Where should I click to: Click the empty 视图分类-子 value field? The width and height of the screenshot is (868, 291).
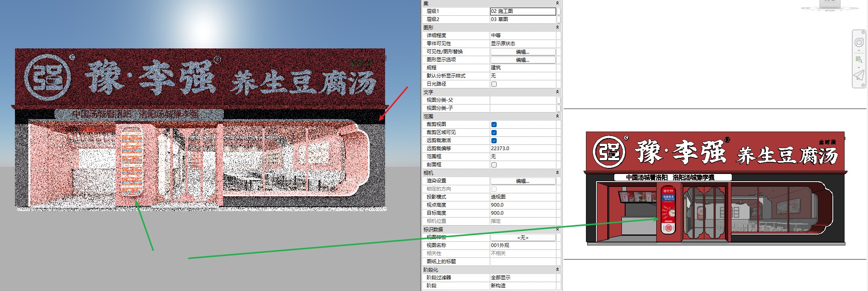[x=523, y=108]
